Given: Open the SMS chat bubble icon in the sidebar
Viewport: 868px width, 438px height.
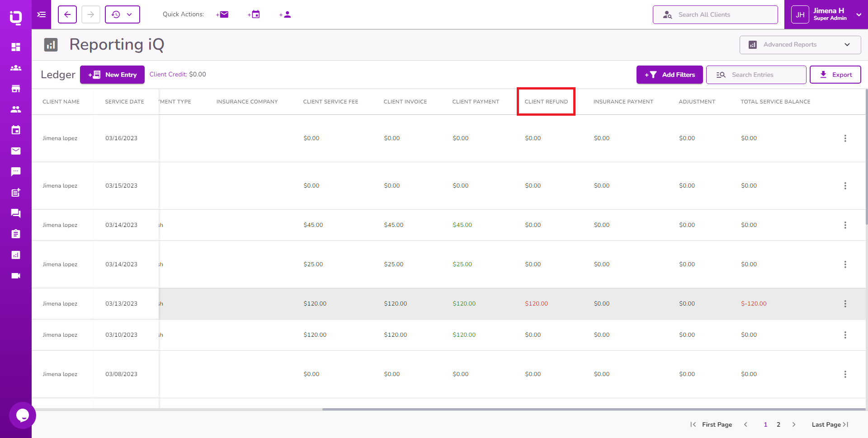Looking at the screenshot, I should click(16, 171).
